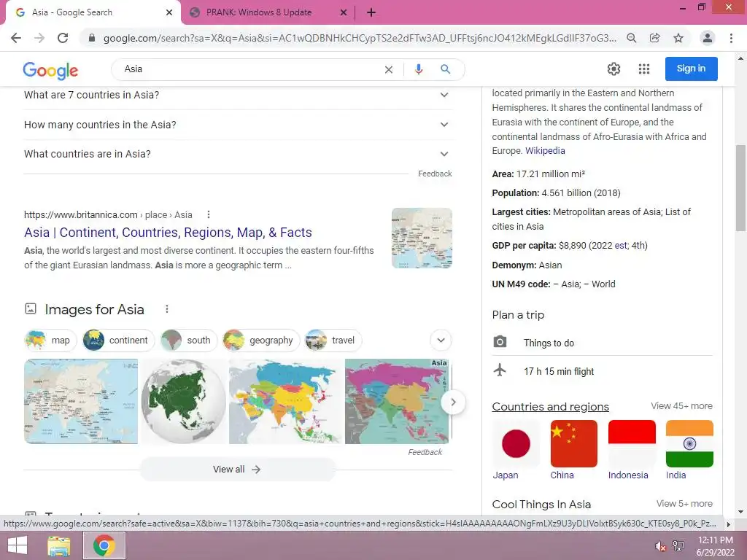Open the Britannica Asia result title link
747x560 pixels.
click(169, 233)
